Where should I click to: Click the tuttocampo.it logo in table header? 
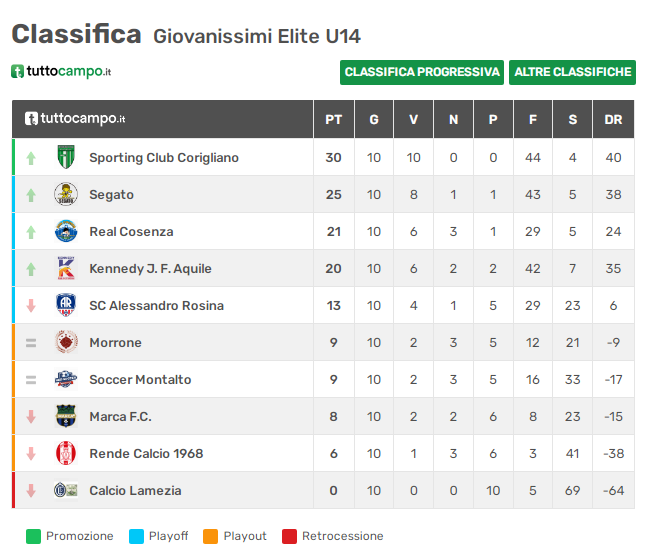[x=75, y=119]
